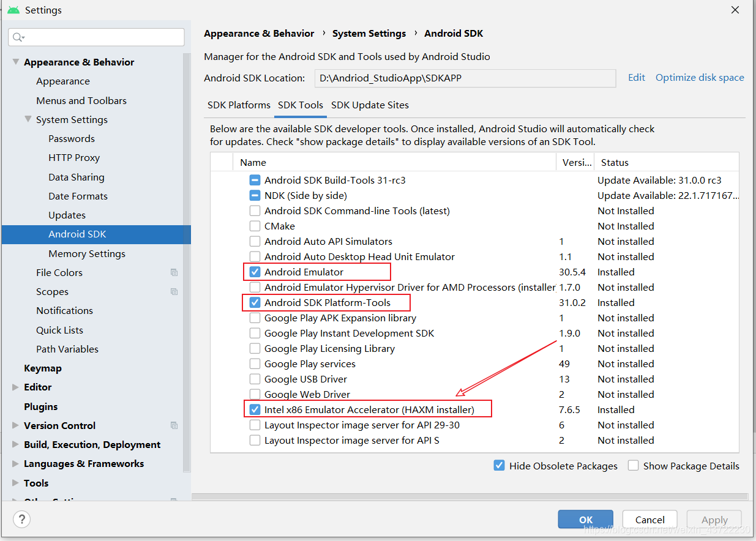The image size is (756, 541).
Task: Open the SDK Update Sites tab
Action: pyautogui.click(x=370, y=105)
